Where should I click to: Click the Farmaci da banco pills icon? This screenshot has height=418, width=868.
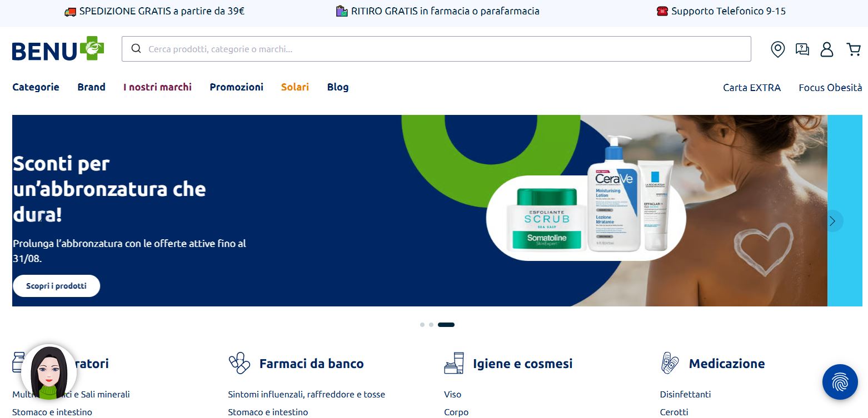point(240,364)
